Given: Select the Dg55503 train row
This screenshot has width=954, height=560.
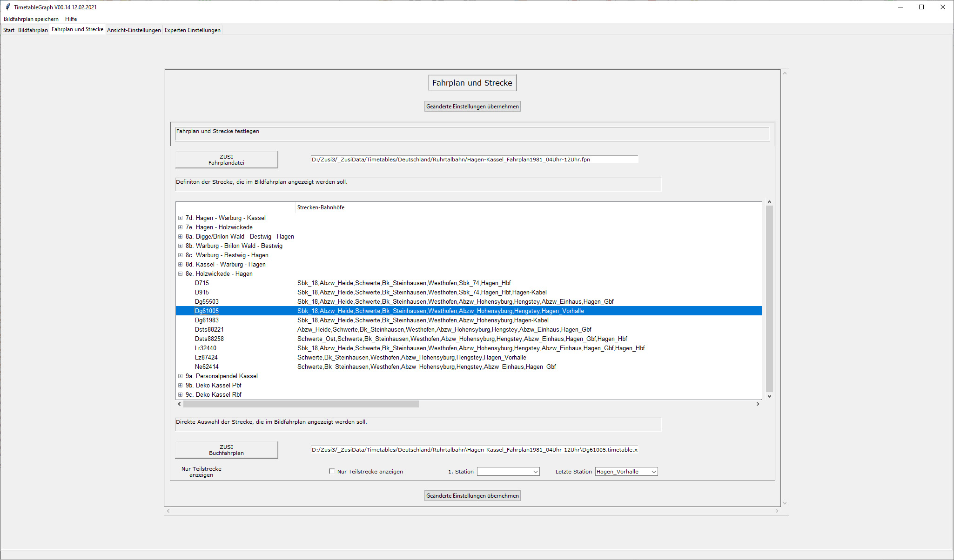Looking at the screenshot, I should coord(207,301).
